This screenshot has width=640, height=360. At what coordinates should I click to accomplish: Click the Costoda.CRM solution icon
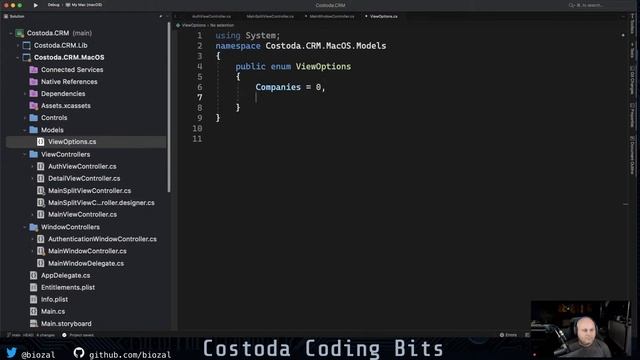[19, 33]
